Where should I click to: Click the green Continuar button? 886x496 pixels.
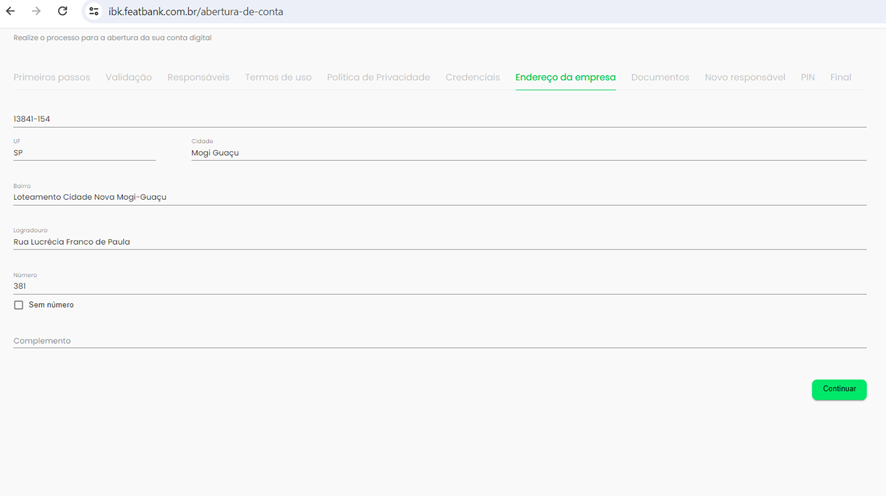(839, 389)
